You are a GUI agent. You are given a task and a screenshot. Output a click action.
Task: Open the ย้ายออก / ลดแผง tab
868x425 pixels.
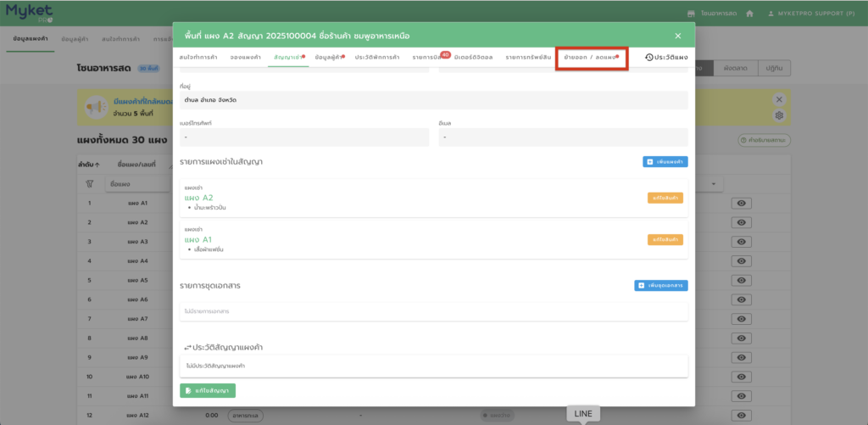(x=591, y=57)
